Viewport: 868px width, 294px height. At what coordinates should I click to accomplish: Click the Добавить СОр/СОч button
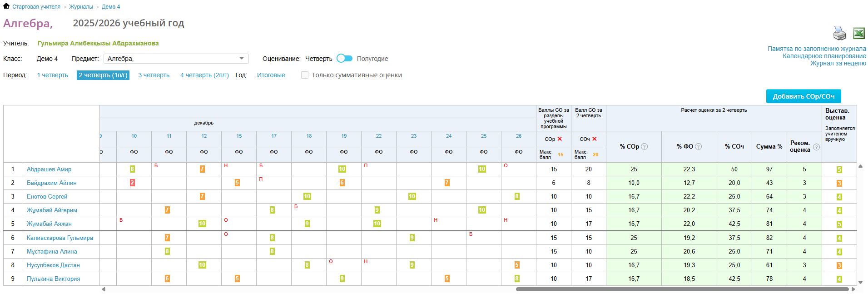point(803,96)
